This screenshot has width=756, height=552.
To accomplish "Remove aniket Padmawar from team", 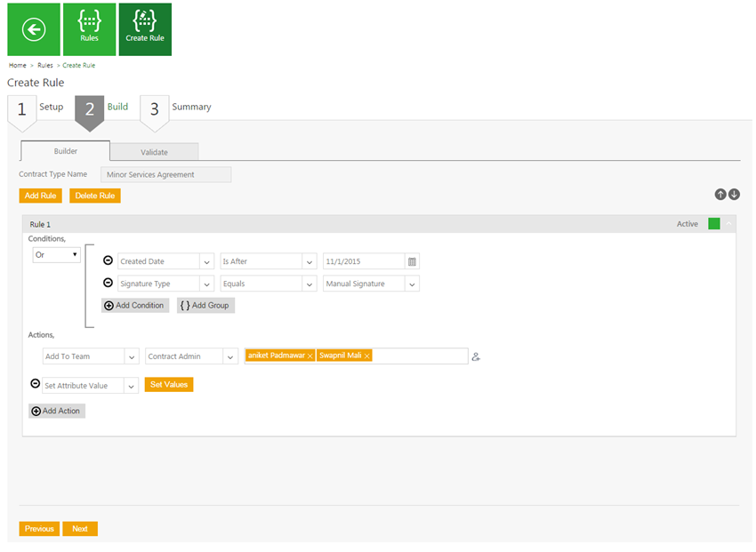I will click(310, 356).
